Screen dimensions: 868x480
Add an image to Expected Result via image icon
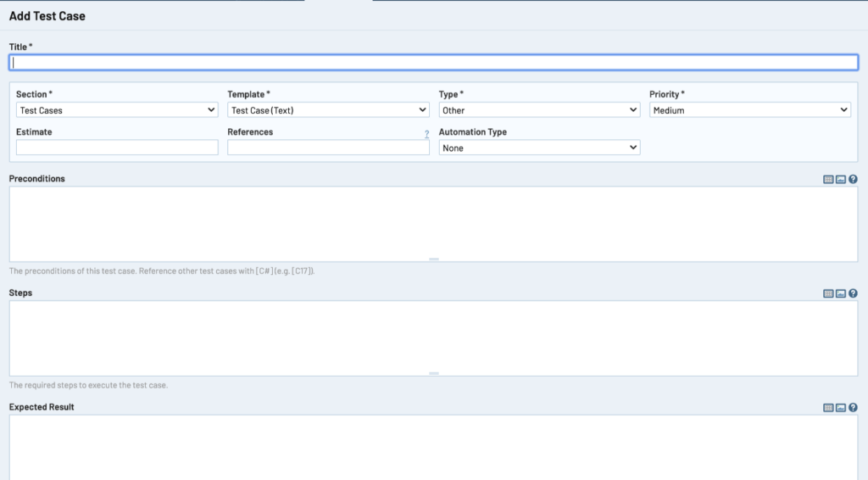[x=841, y=407]
